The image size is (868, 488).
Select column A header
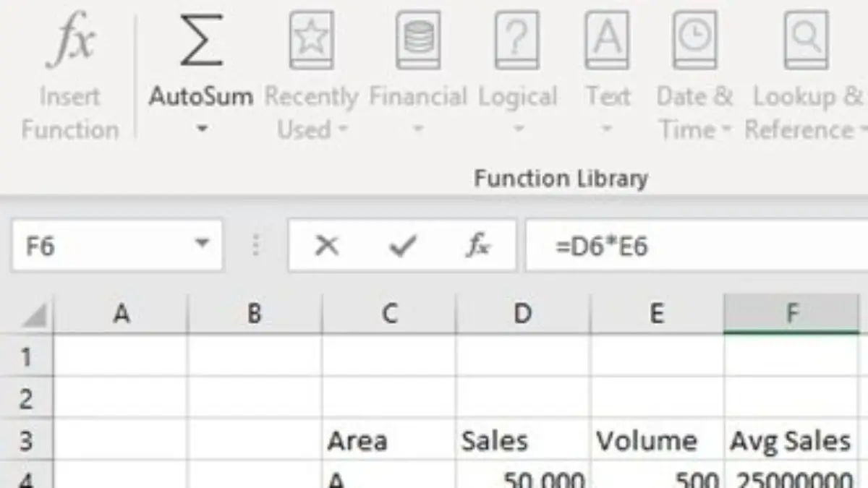pos(121,314)
